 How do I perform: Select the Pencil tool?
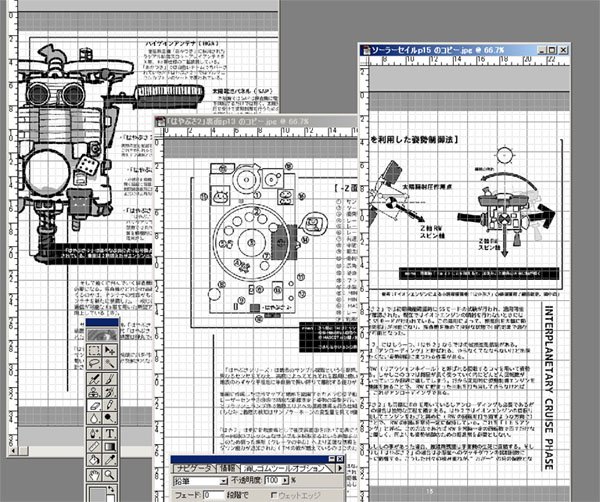pyautogui.click(x=110, y=405)
